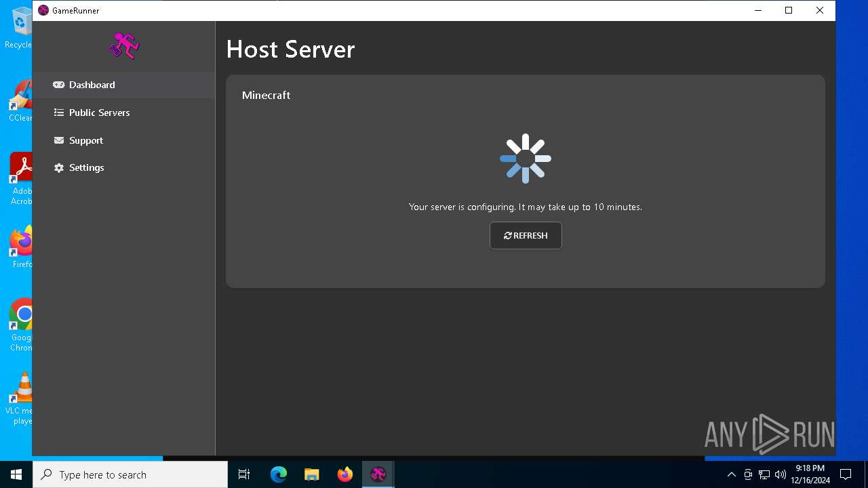Click the GameRunner taskbar icon
868x488 pixels.
pos(378,474)
